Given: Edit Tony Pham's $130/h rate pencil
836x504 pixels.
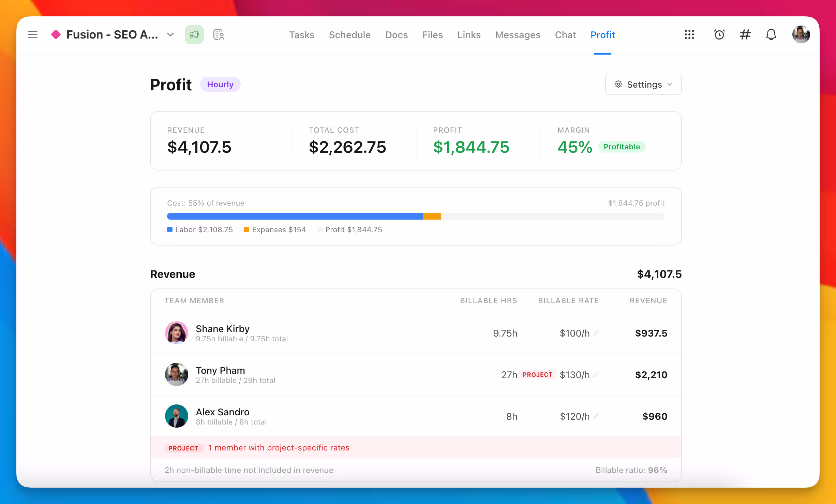Looking at the screenshot, I should click(596, 374).
